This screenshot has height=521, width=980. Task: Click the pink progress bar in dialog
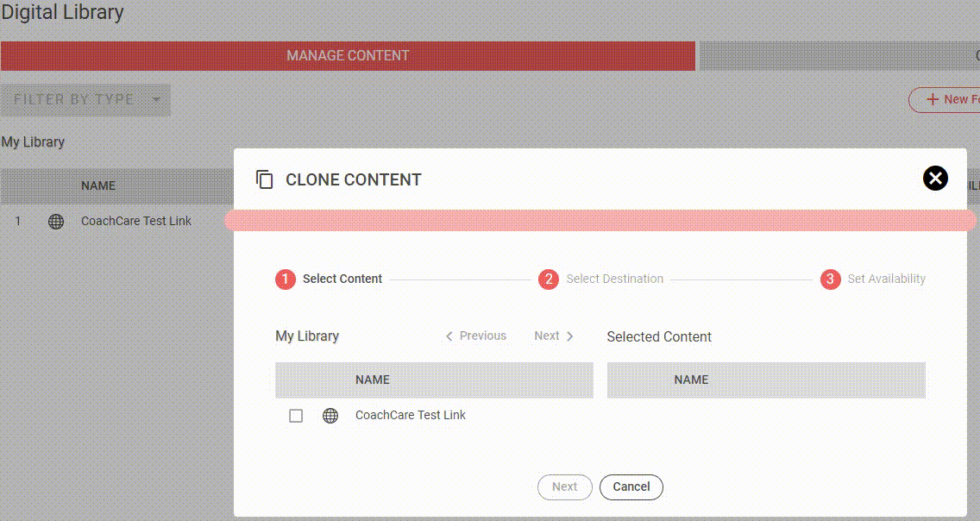[600, 220]
